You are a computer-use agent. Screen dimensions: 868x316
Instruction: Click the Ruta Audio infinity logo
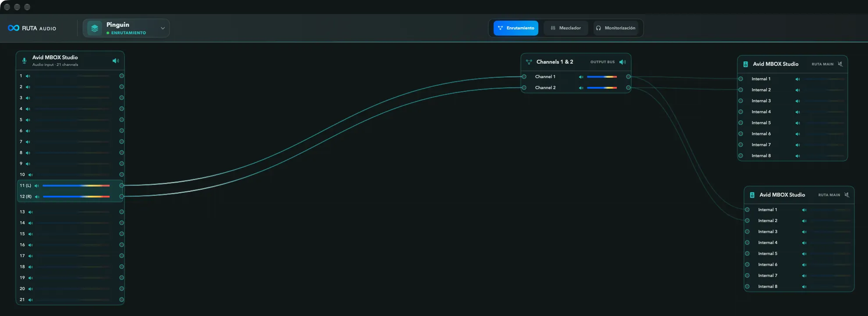[x=14, y=28]
